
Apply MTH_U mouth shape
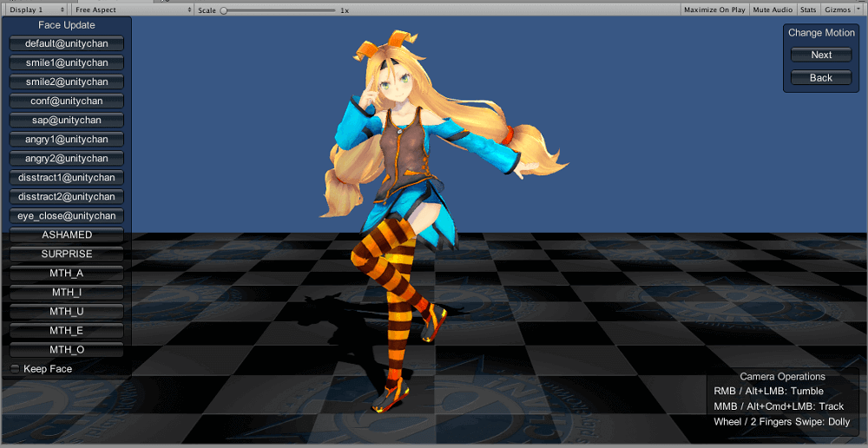67,312
